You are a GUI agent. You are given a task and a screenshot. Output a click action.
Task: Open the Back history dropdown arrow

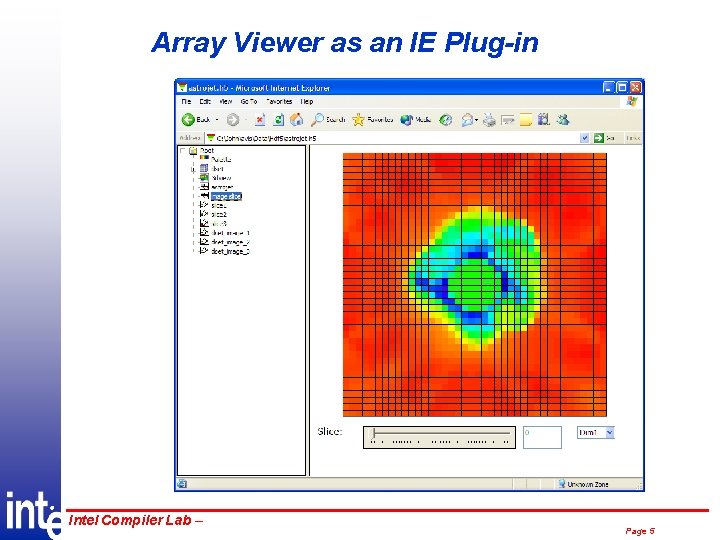pos(217,120)
